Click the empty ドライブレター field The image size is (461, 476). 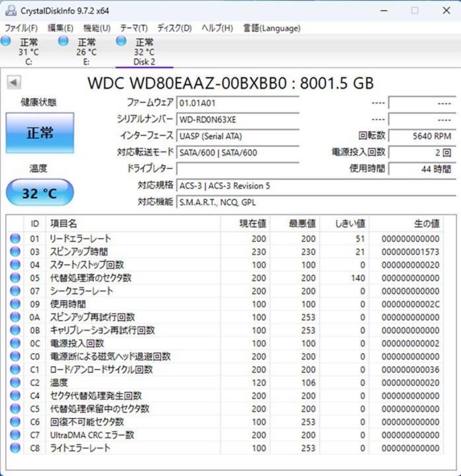(x=238, y=169)
